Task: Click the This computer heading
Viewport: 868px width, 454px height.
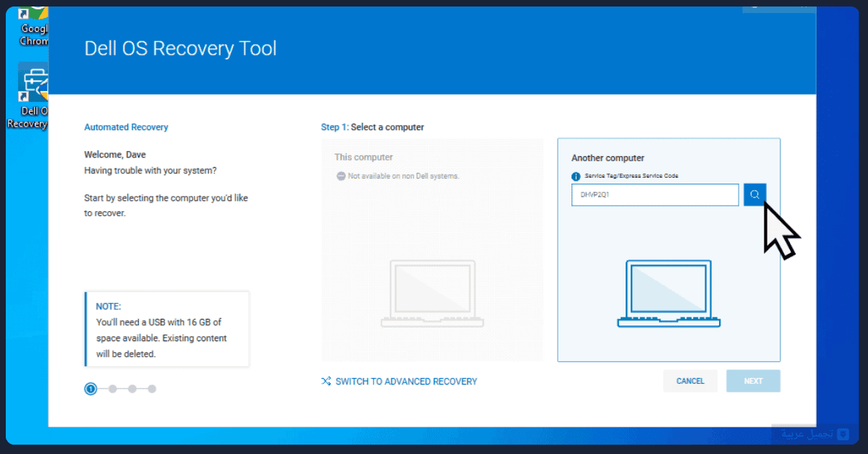Action: point(364,157)
